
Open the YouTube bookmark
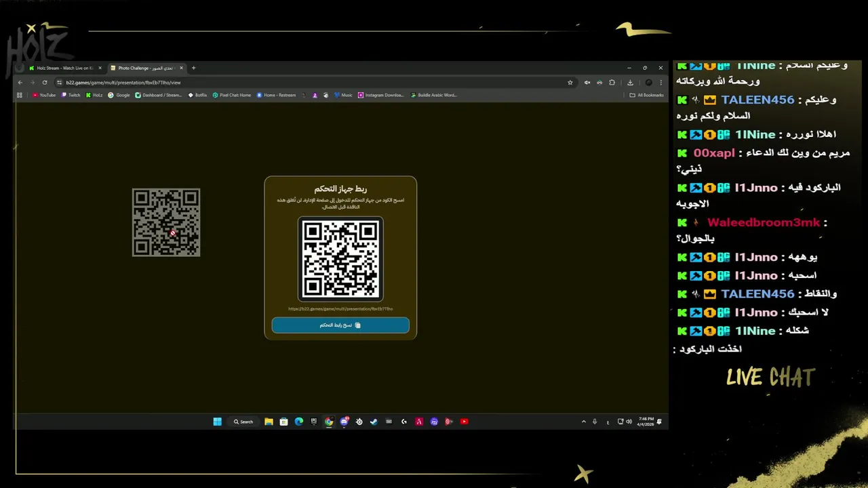point(44,95)
